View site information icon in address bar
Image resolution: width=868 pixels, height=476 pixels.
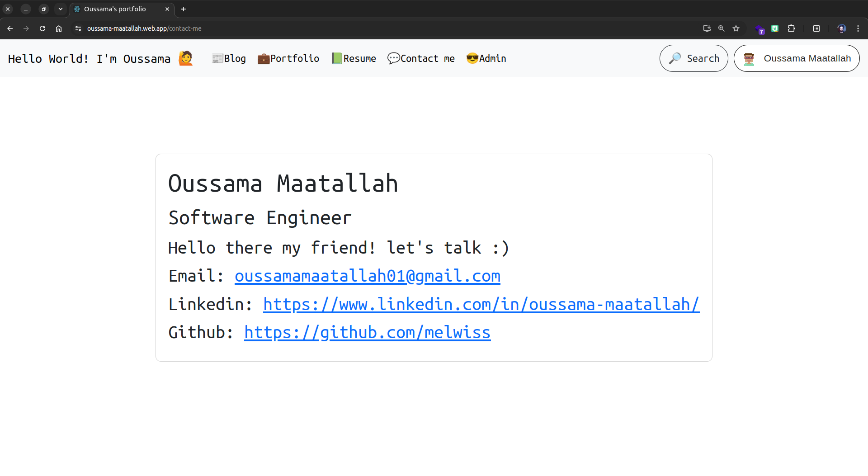pyautogui.click(x=78, y=28)
